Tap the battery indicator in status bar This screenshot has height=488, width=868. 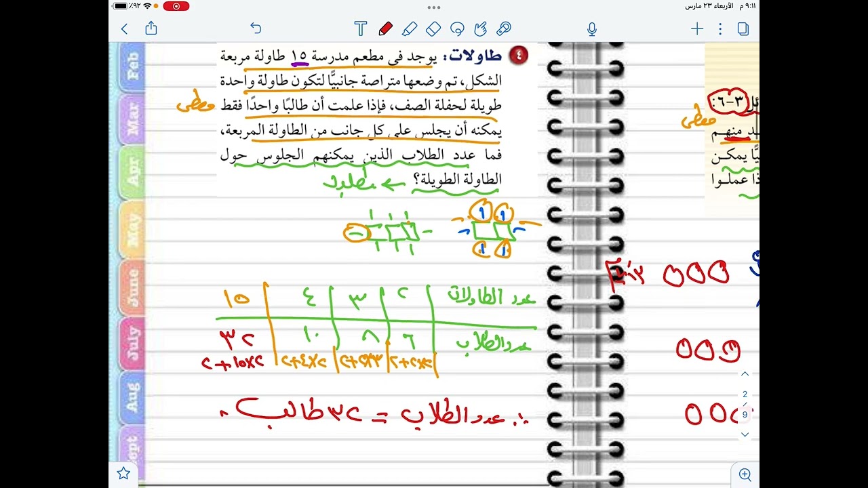pos(121,6)
